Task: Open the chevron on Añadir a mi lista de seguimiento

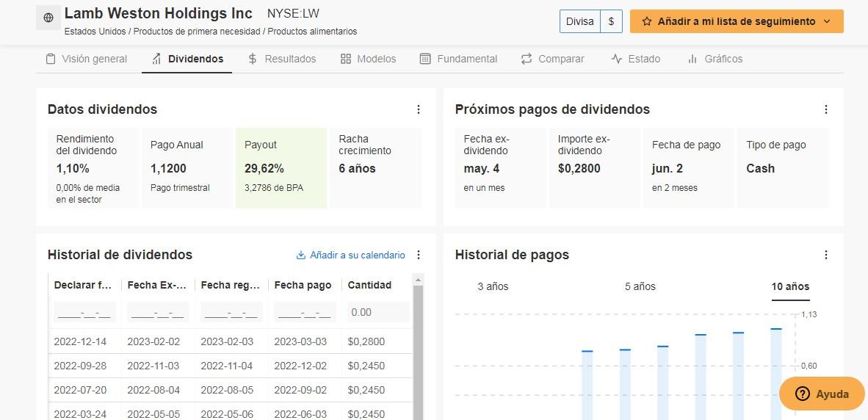Action: pyautogui.click(x=827, y=21)
